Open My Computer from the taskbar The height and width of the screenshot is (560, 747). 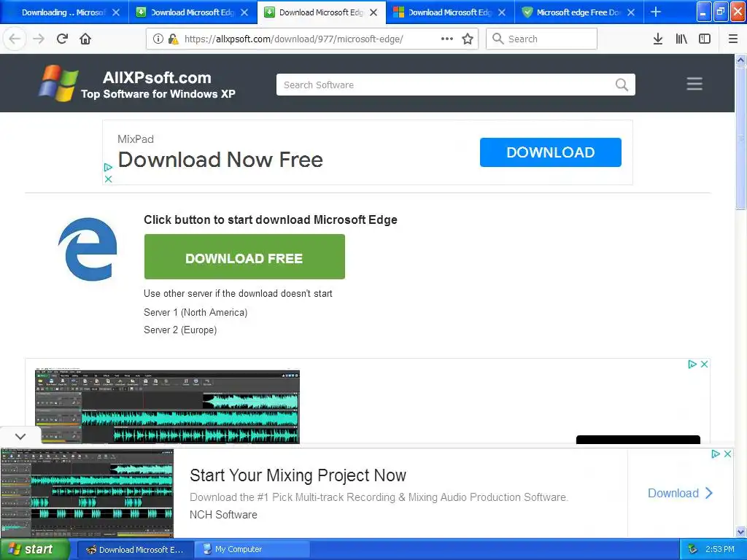[252, 550]
